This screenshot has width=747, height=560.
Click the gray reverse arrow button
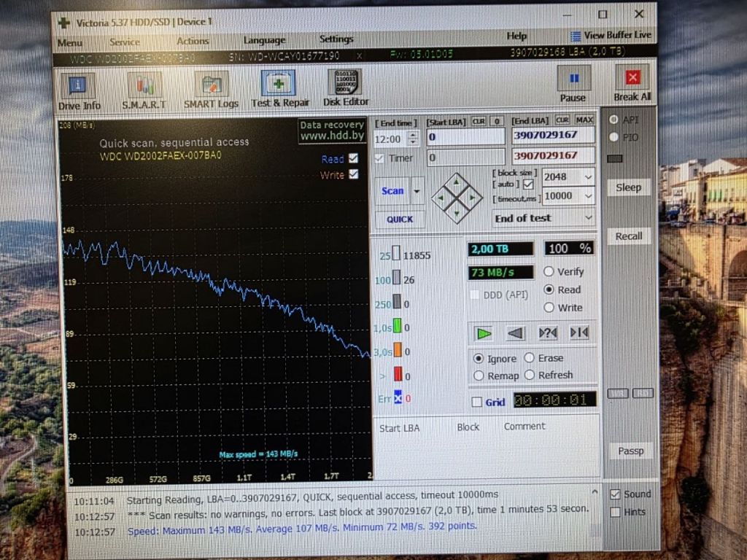(516, 332)
